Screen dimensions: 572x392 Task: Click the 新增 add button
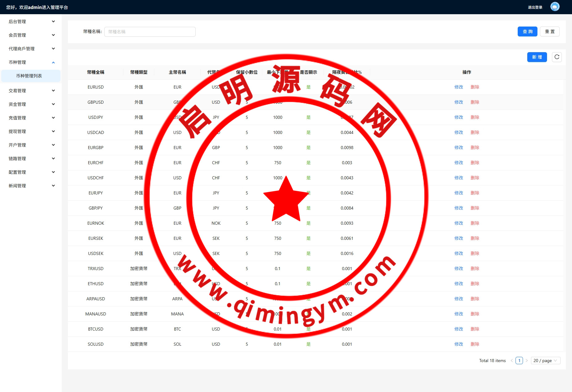[537, 57]
